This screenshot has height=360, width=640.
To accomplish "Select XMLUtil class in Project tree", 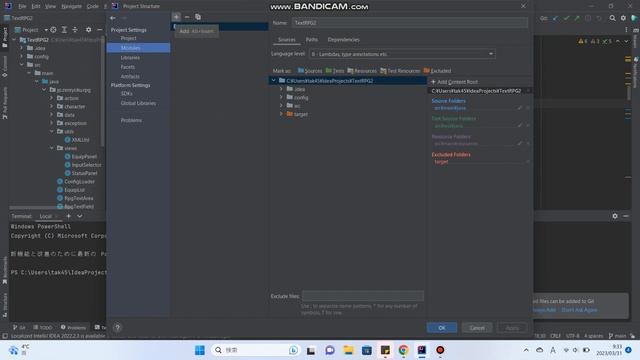I will pos(77,140).
